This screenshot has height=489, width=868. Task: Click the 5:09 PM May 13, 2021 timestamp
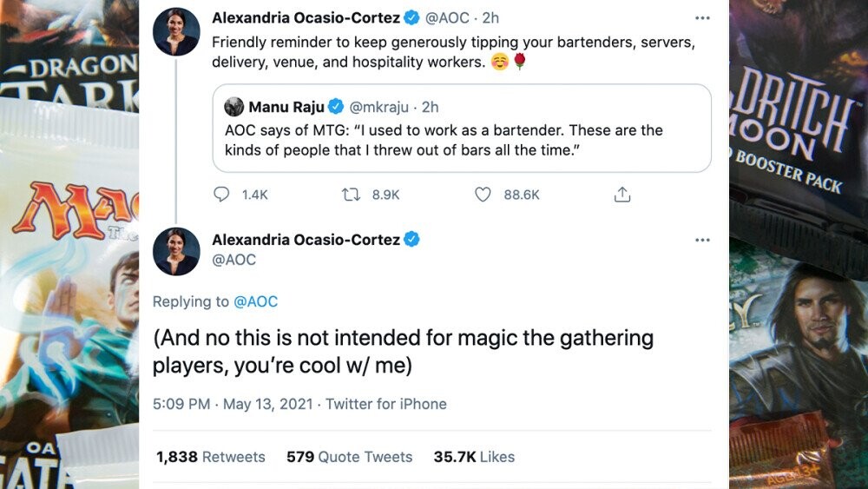coord(232,404)
